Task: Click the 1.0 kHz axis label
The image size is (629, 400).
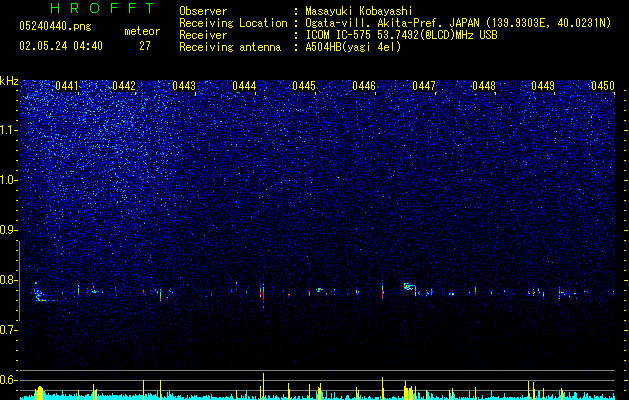Action: (9, 180)
